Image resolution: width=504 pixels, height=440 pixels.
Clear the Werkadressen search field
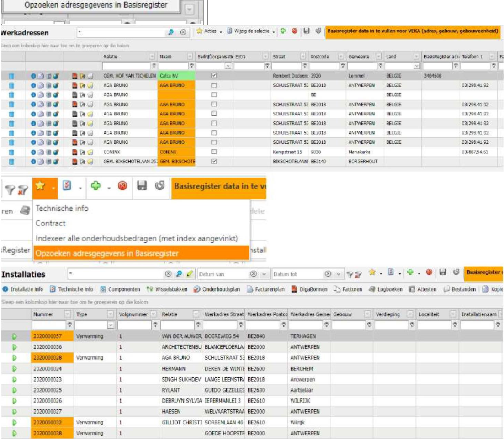(183, 32)
